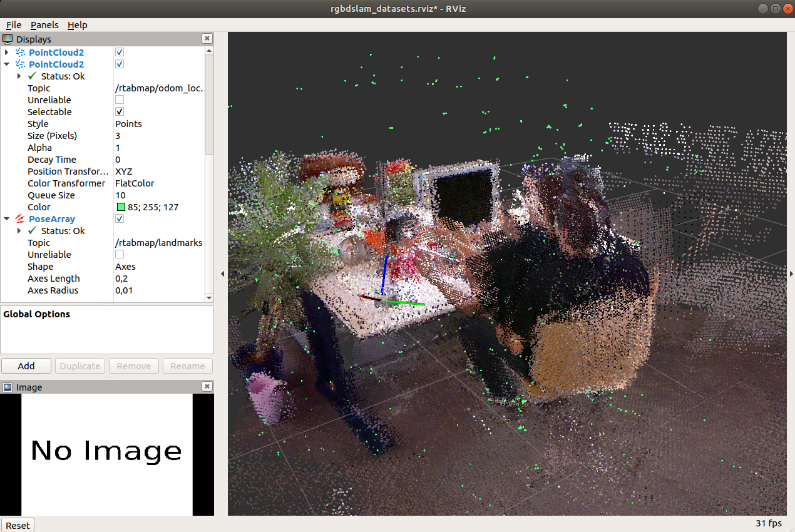
Task: Click the first PointCloud2 display icon
Action: tap(19, 52)
